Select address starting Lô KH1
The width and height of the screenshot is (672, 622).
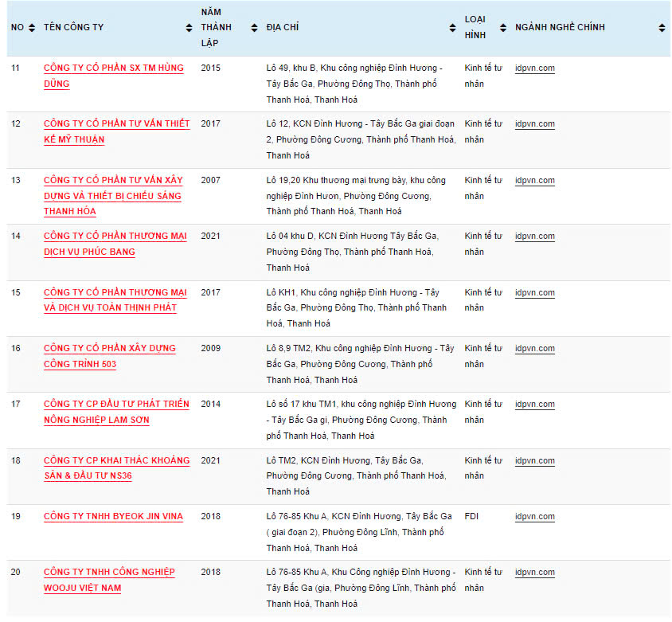(x=356, y=308)
